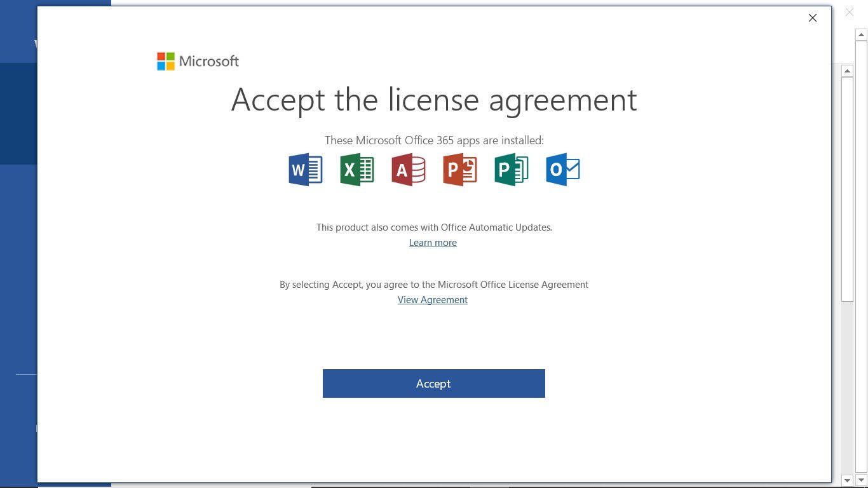The height and width of the screenshot is (488, 868).
Task: Click the Microsoft wordmark beside the logo
Action: pyautogui.click(x=210, y=61)
